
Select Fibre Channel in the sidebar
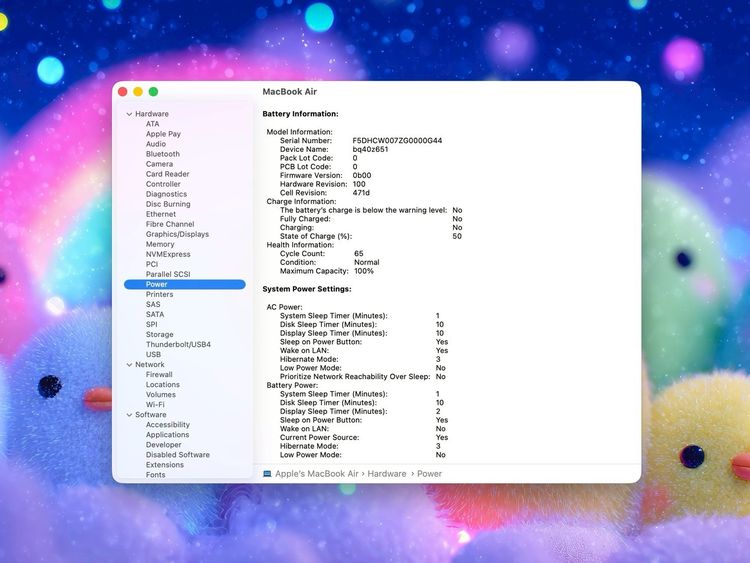point(170,224)
